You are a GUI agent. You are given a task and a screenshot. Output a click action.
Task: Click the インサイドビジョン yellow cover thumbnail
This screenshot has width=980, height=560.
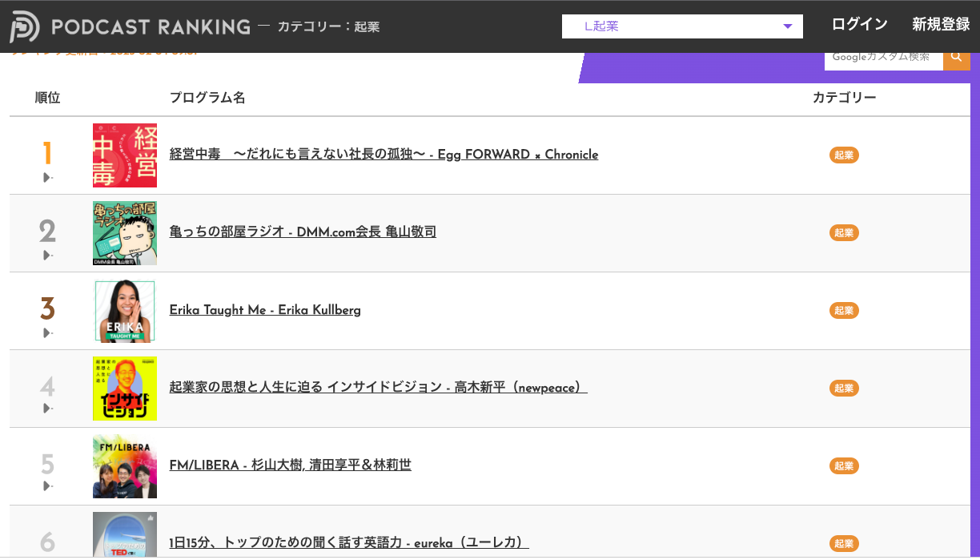pyautogui.click(x=125, y=389)
